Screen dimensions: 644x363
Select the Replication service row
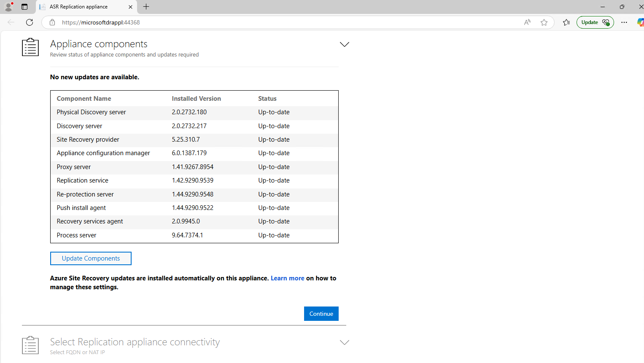tap(194, 180)
